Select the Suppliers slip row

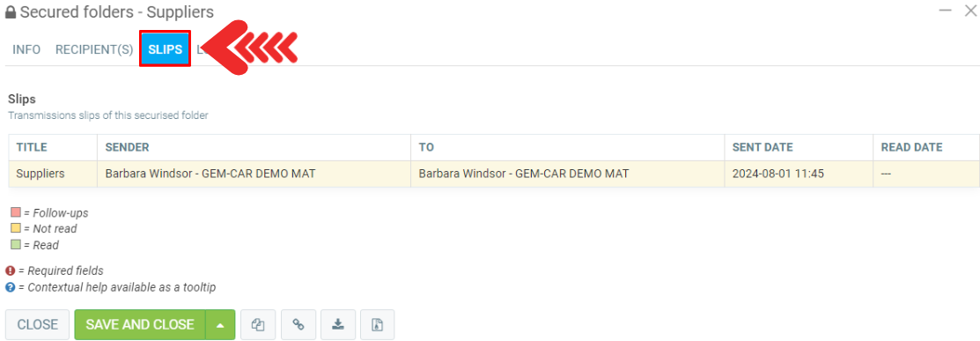coord(494,174)
